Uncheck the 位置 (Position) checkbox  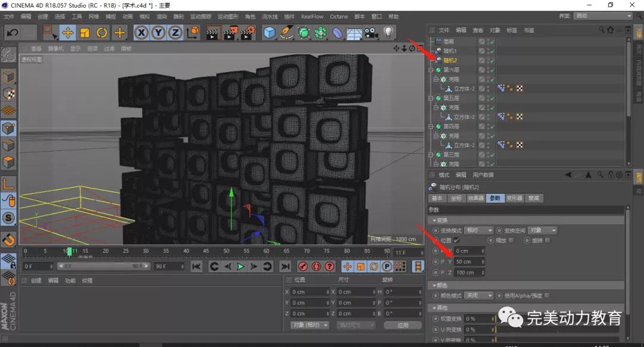click(x=457, y=240)
